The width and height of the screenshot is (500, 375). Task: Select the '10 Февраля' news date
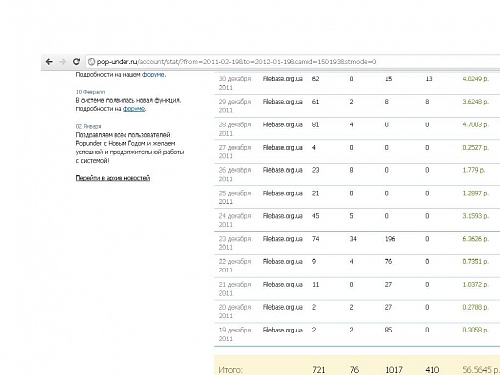coord(90,92)
